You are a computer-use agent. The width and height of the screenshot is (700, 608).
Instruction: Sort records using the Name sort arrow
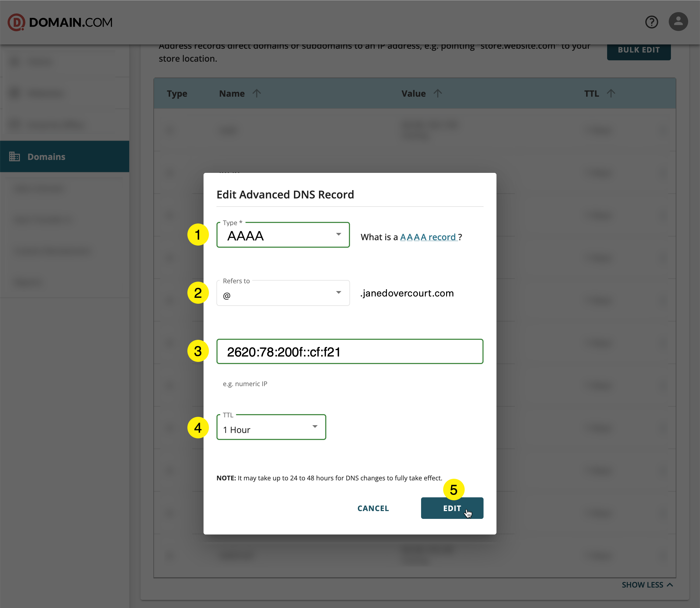coord(257,93)
